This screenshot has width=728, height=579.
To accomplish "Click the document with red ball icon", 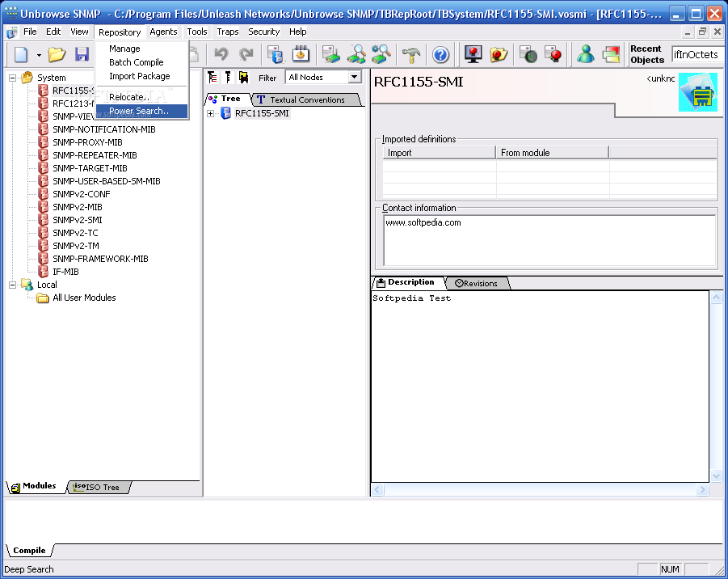I will coord(553,55).
